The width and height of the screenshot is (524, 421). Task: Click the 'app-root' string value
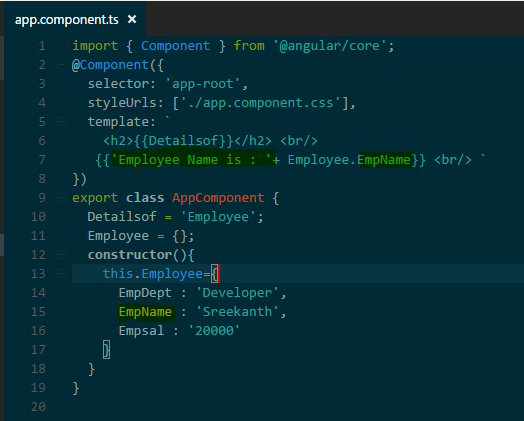point(203,84)
